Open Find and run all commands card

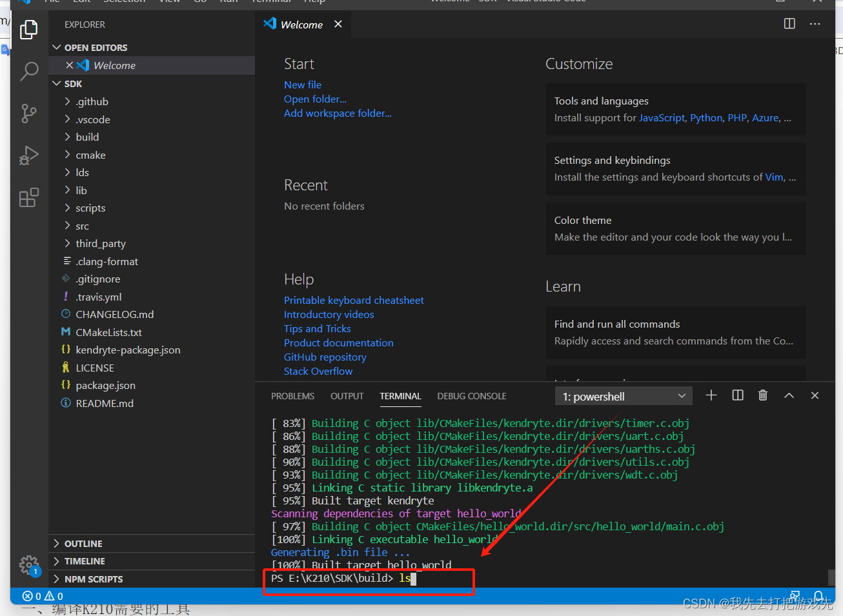(676, 332)
